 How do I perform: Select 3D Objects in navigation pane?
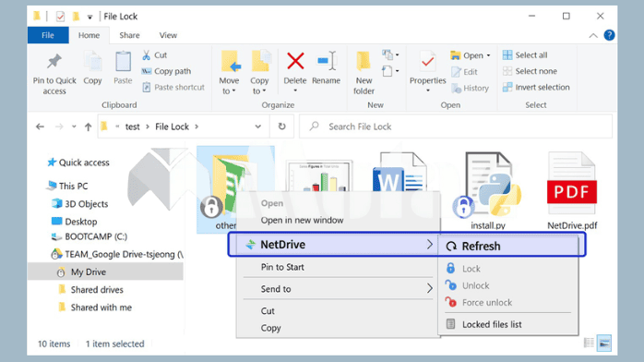(x=80, y=204)
